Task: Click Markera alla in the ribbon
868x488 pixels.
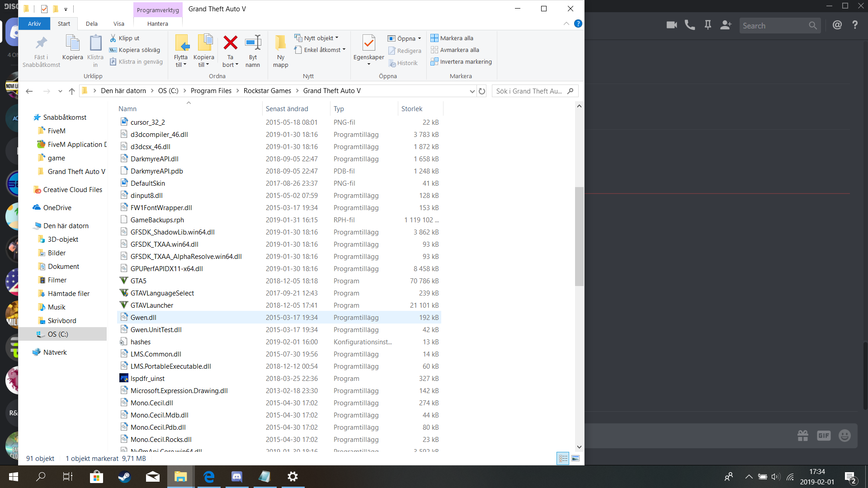Action: coord(452,38)
